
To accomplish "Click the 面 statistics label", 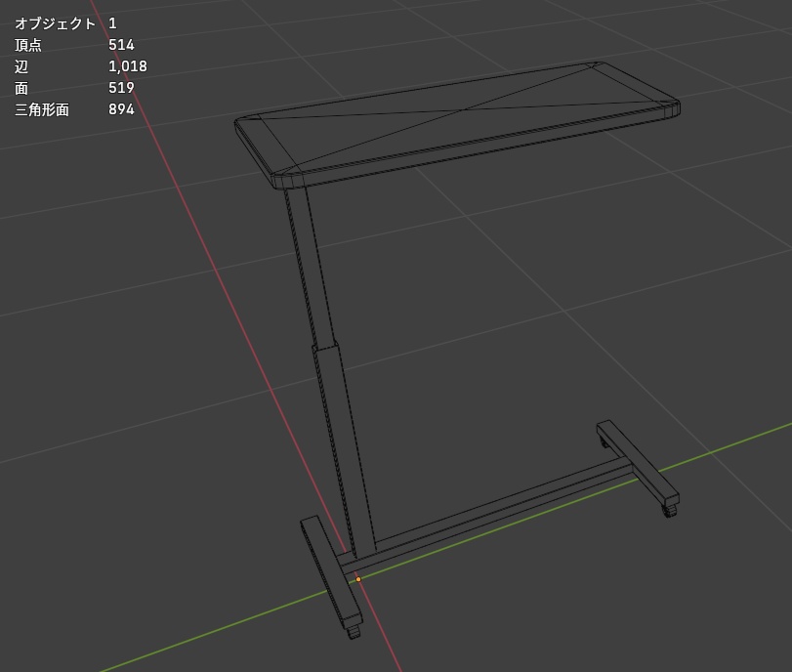I will [x=21, y=89].
